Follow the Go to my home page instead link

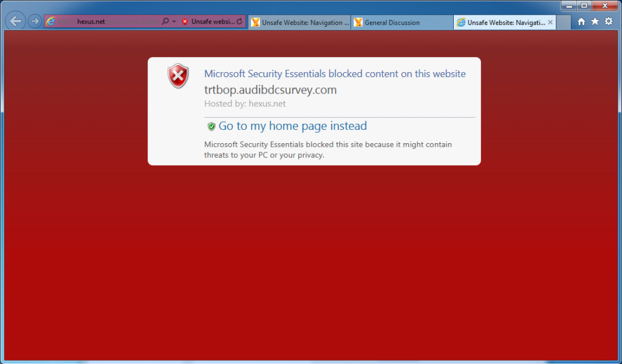pos(293,126)
